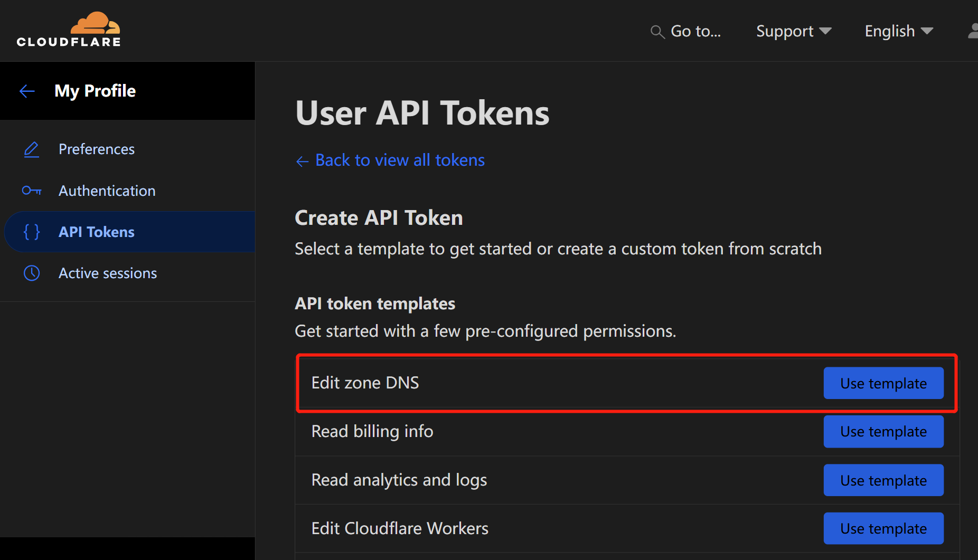Click the My Profile heading

point(95,91)
